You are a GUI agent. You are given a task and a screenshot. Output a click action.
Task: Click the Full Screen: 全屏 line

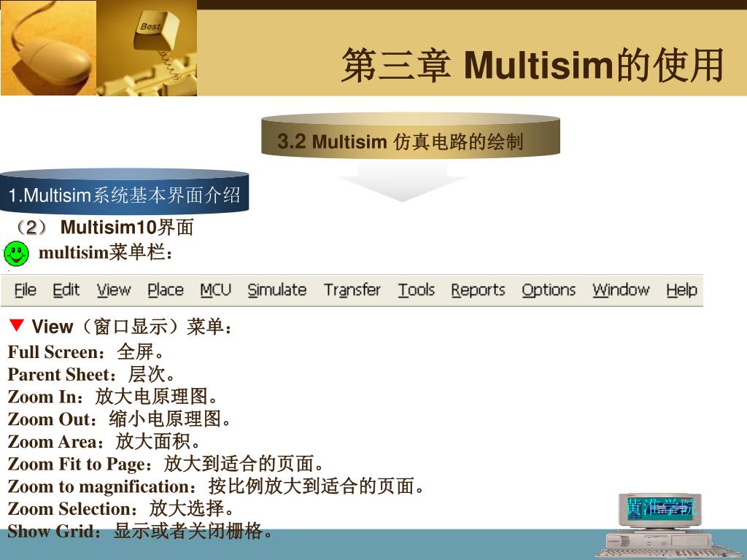(86, 352)
